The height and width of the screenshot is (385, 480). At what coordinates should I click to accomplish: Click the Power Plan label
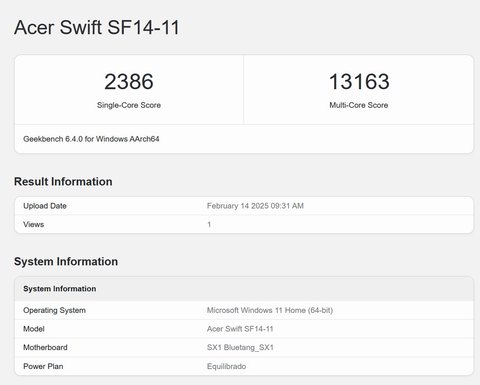[x=43, y=366]
